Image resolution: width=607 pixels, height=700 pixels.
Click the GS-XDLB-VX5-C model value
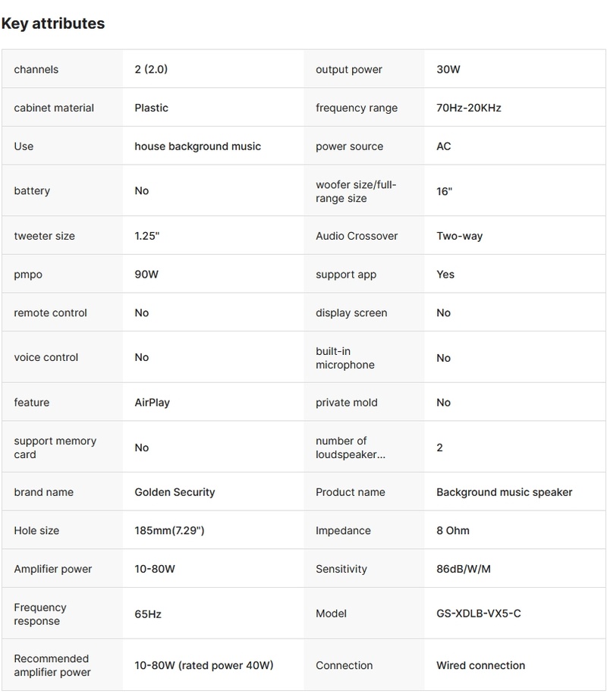point(478,614)
